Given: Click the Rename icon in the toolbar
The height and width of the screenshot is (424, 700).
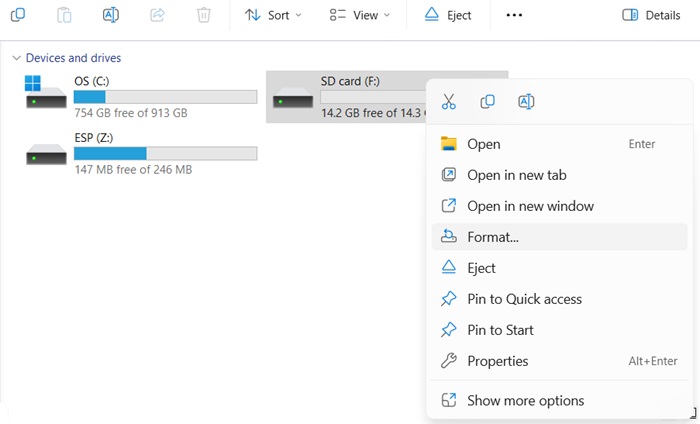Looking at the screenshot, I should point(111,15).
